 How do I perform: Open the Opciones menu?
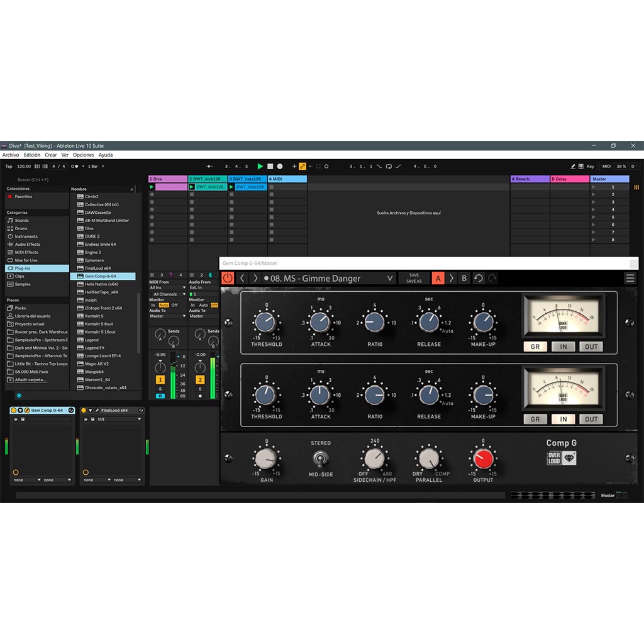[84, 155]
